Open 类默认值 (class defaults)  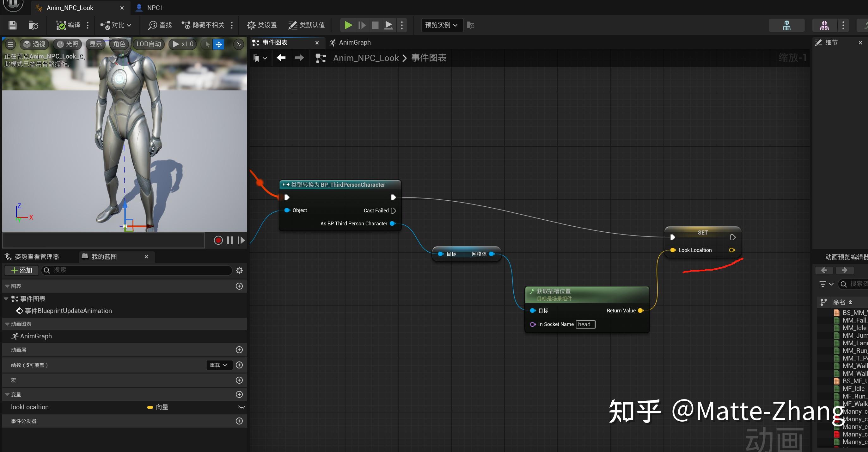coord(306,25)
